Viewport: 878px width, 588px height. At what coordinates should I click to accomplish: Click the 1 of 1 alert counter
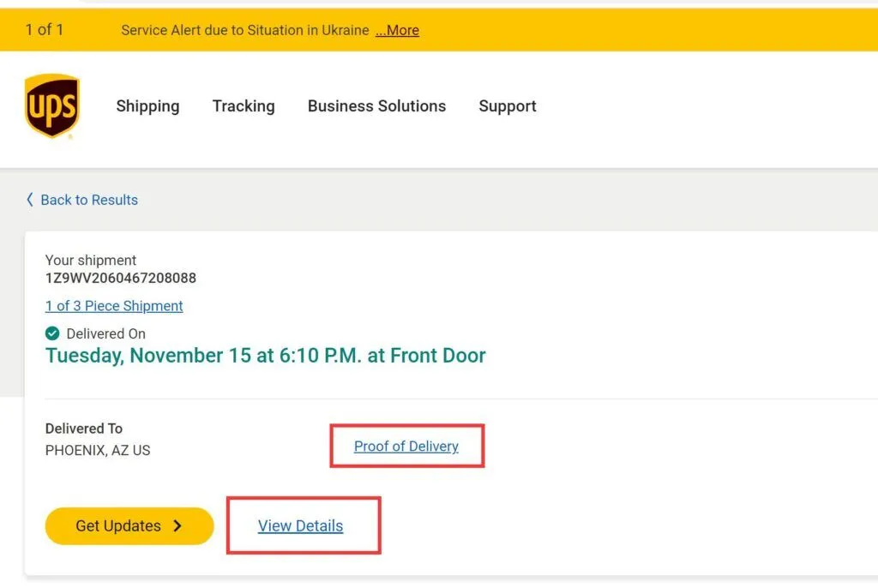click(x=44, y=29)
